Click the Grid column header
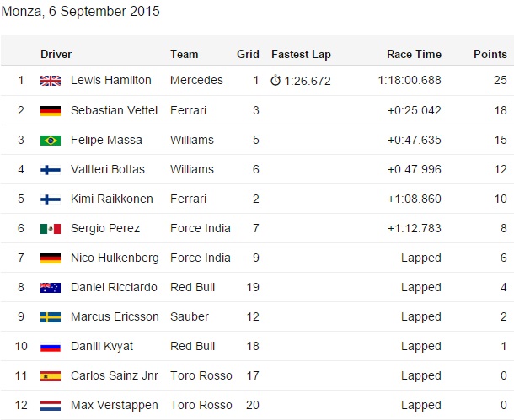The width and height of the screenshot is (514, 420). [x=248, y=54]
